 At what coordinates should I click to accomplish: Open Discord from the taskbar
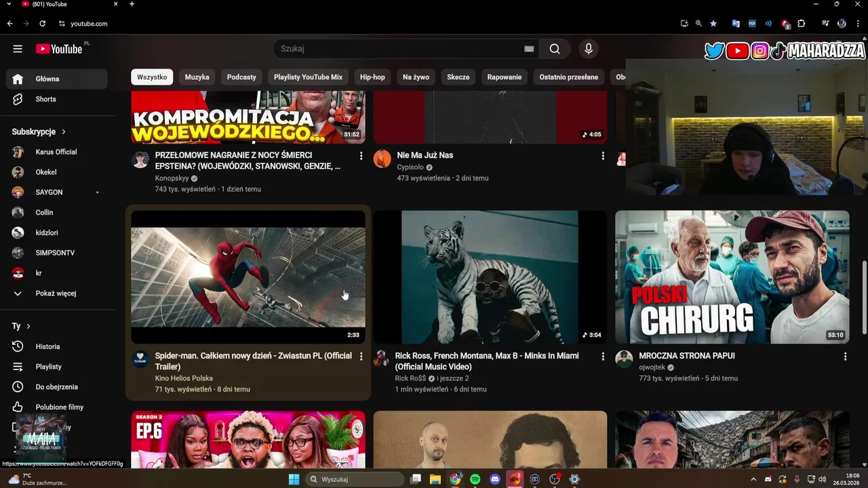pyautogui.click(x=495, y=479)
